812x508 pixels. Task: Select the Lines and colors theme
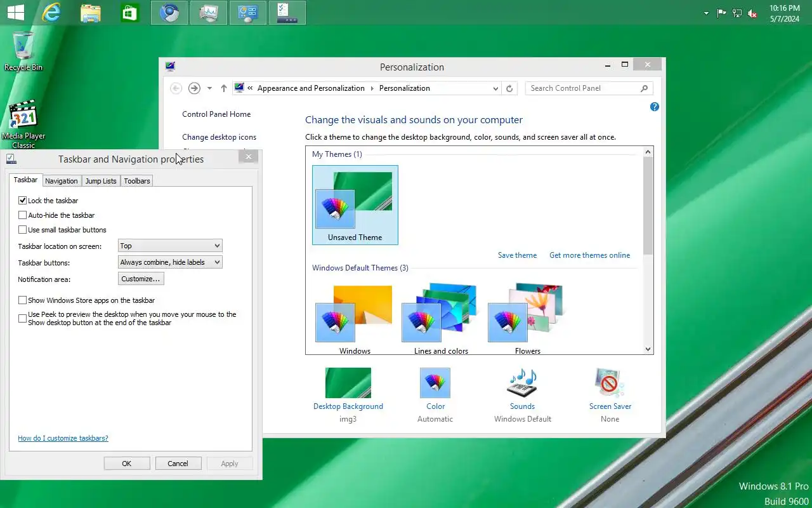click(x=441, y=319)
